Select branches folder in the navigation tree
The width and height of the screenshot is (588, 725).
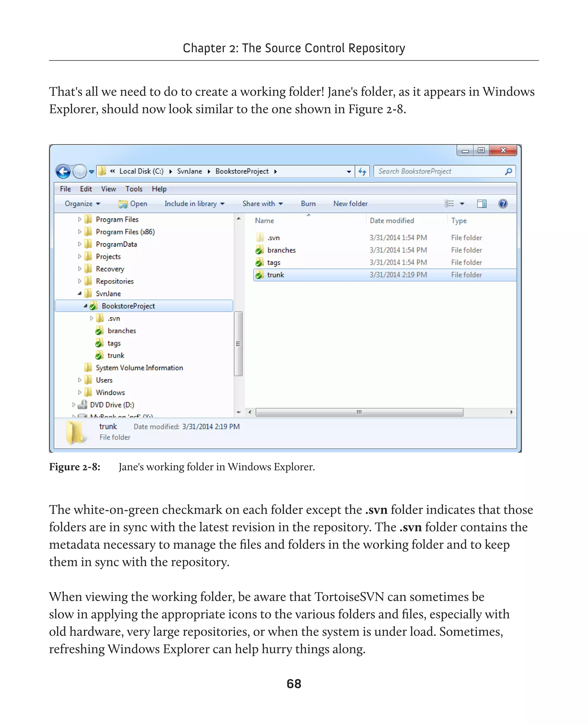coord(122,331)
